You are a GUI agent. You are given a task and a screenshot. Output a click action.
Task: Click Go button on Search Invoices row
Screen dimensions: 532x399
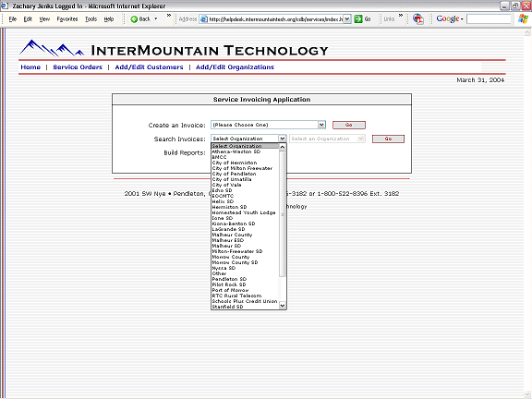pos(388,139)
